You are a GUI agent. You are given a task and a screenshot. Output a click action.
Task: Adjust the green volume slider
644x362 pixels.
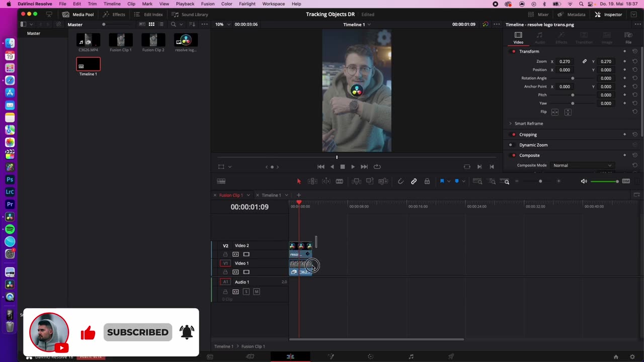coord(605,182)
